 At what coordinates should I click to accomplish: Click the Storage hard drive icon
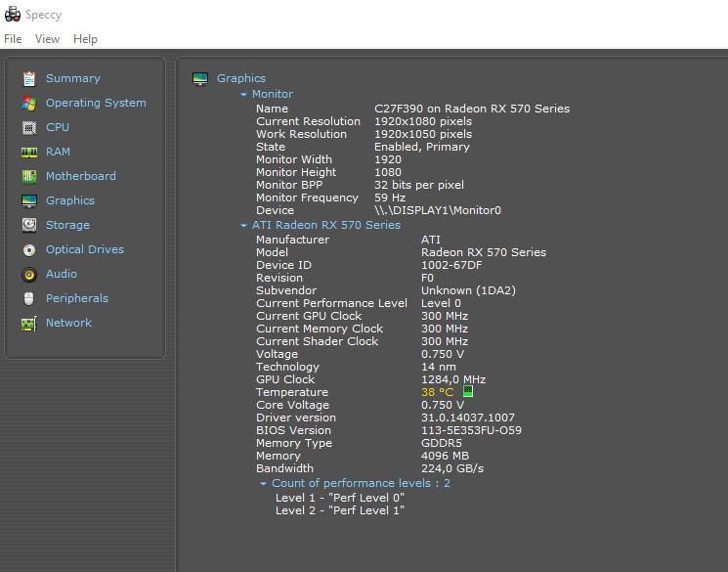[x=29, y=225]
